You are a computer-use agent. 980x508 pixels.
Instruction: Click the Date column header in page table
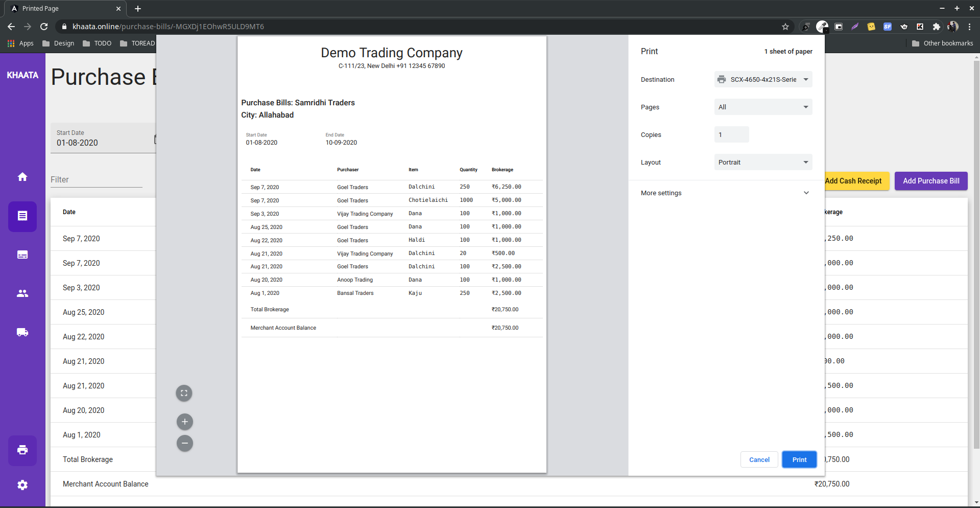(x=69, y=212)
